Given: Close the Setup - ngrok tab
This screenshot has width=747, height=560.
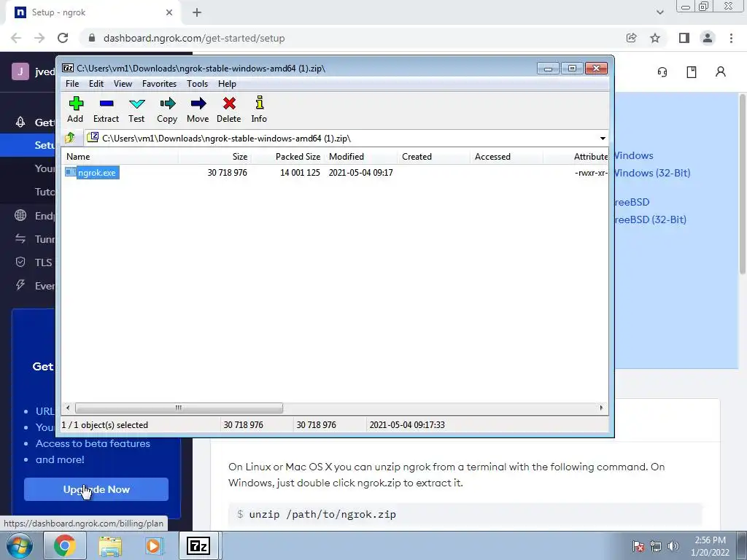Looking at the screenshot, I should click(169, 12).
